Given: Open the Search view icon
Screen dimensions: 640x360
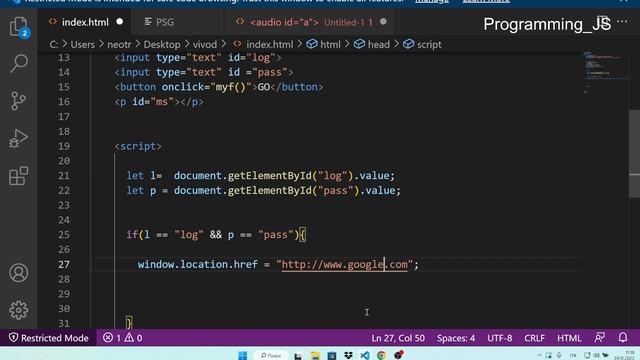Looking at the screenshot, I should click(x=19, y=63).
